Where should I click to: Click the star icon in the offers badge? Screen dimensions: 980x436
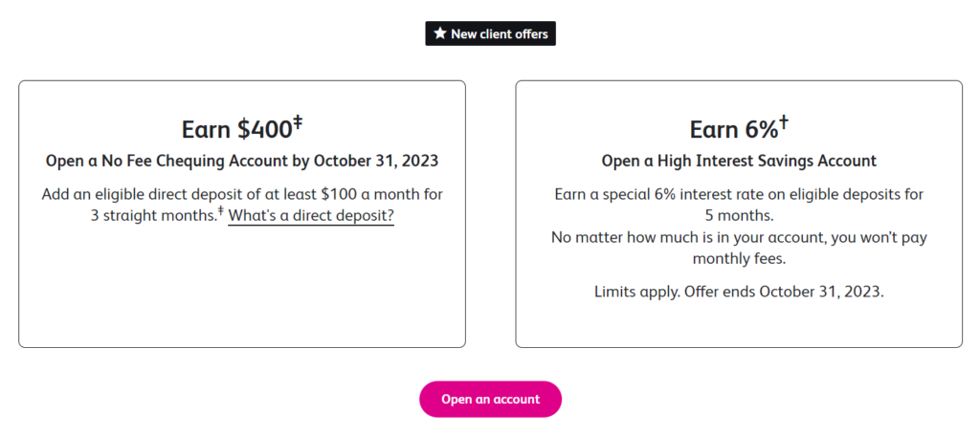440,33
